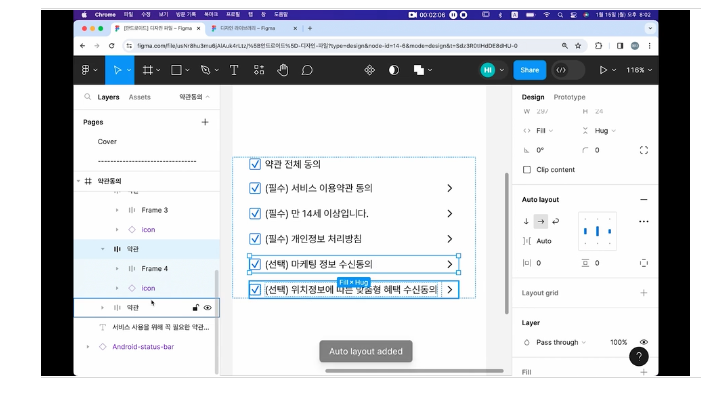Open the horizontal resizing Fill dropdown
701x400 pixels.
[x=545, y=131]
